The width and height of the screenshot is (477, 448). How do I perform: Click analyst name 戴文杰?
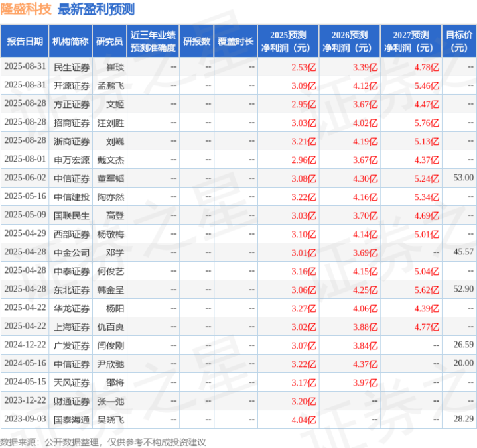tap(110, 160)
